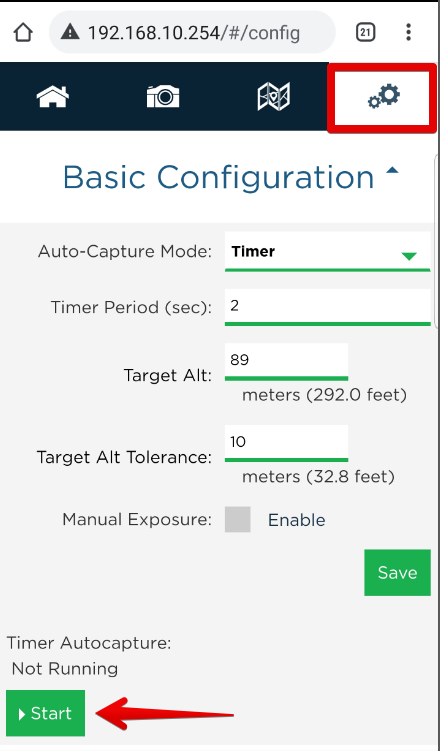Collapse the Basic Configuration section arrow
Viewport: 442px width, 751px height.
(x=392, y=170)
